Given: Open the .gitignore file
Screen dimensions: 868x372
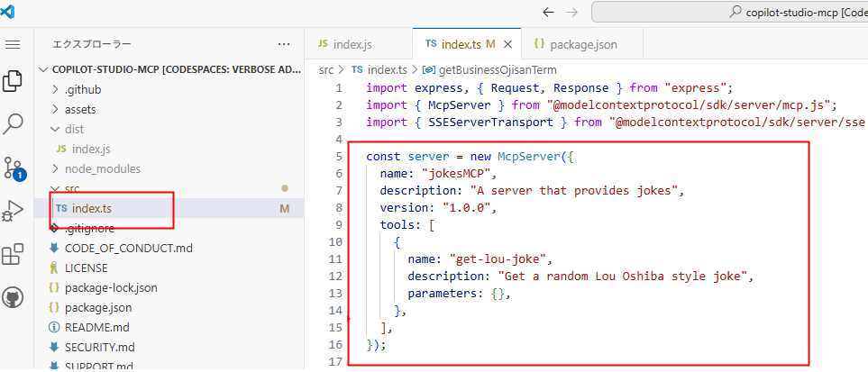Looking at the screenshot, I should click(x=169, y=228).
